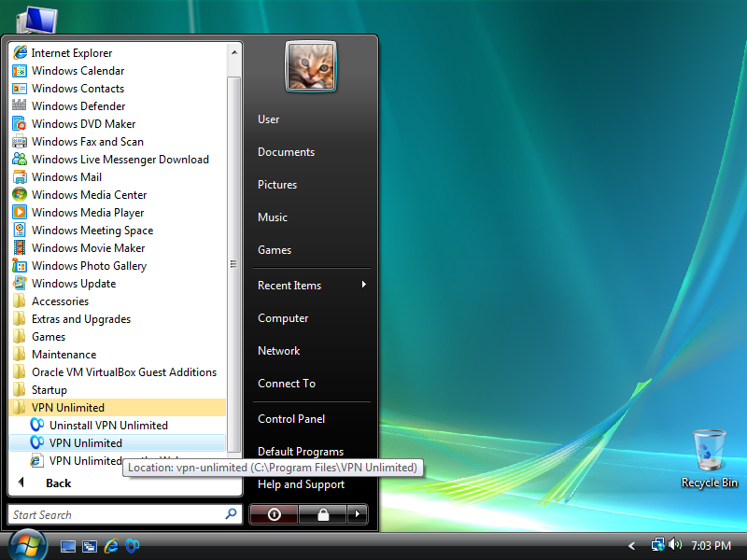Open Internet Explorer from the taskbar

click(111, 546)
